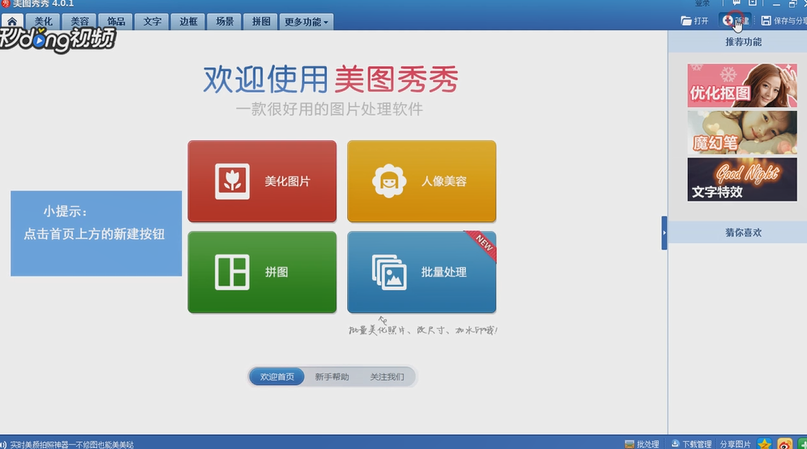Viewport: 807px width, 449px height.
Task: Click the flower picture icon in 美化图片
Action: [x=232, y=181]
